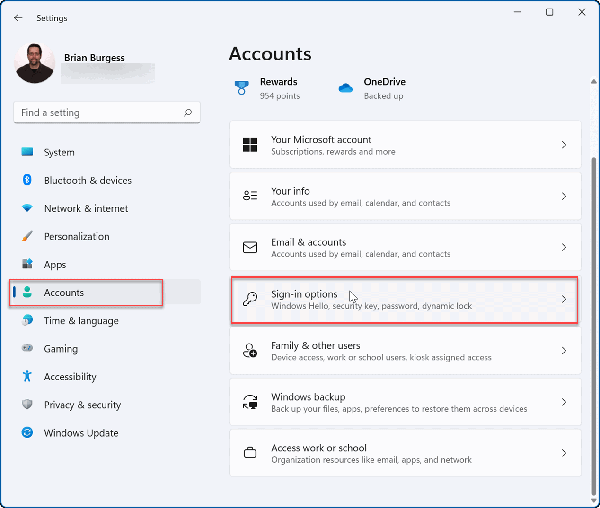Click the Sign-in options key icon

click(250, 299)
